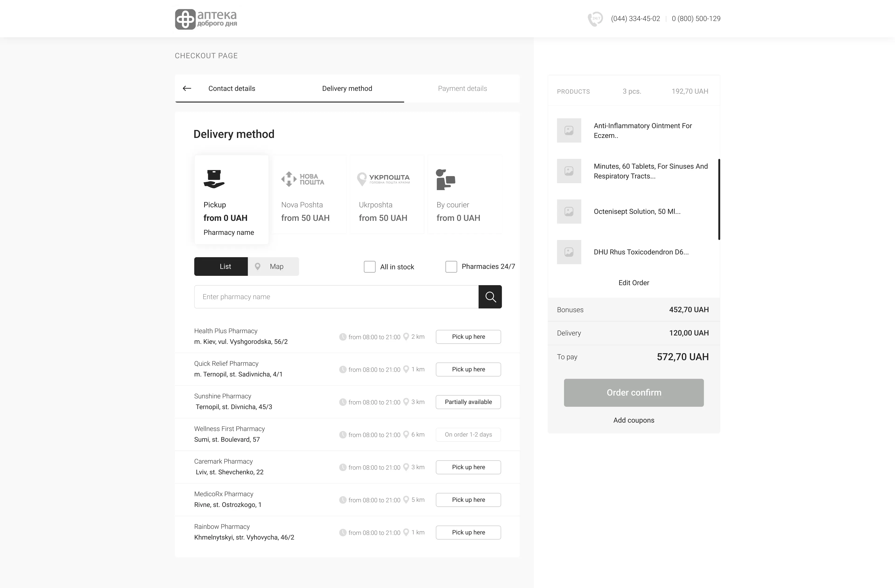This screenshot has width=895, height=588.
Task: Enable the All in stock checkbox
Action: (370, 267)
